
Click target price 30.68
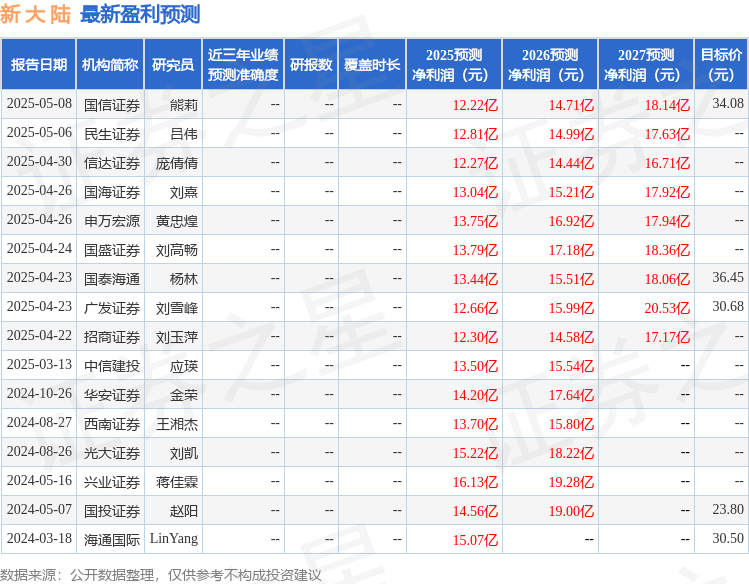pos(728,307)
